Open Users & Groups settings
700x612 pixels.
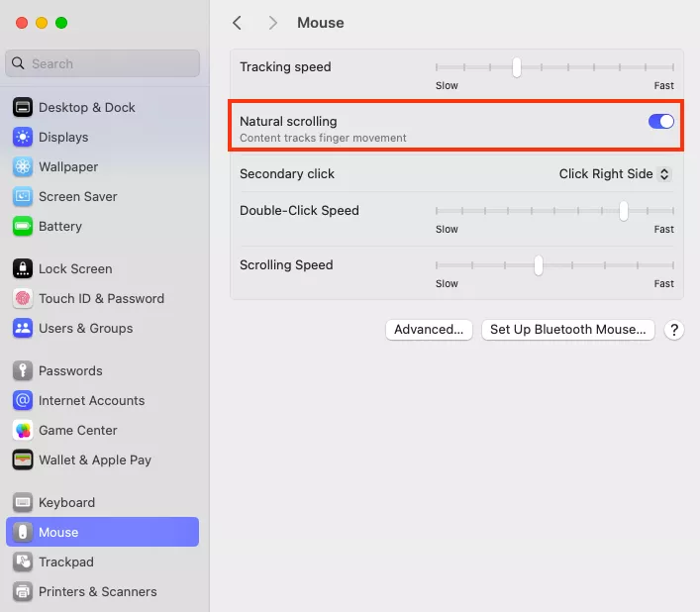click(x=85, y=329)
